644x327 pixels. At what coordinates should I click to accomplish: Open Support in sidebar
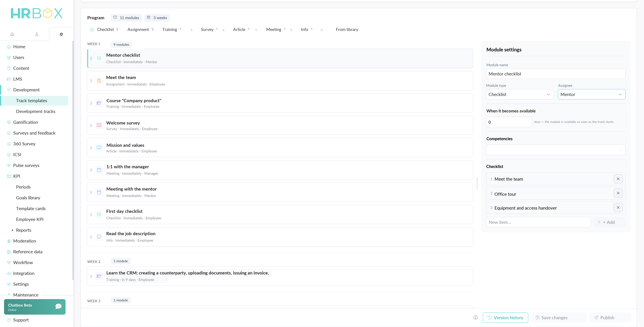coord(21,320)
